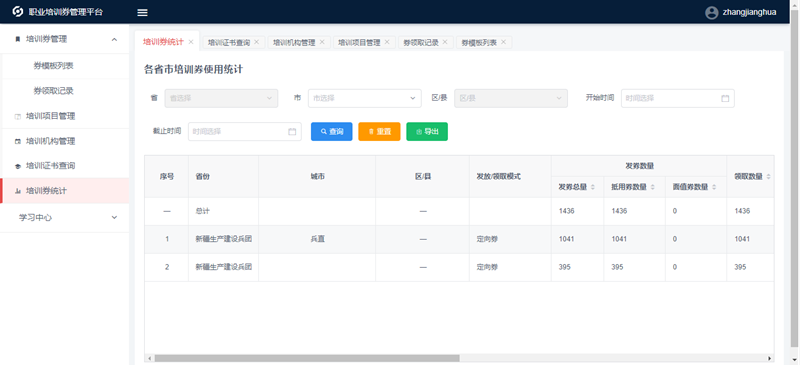Toggle the hamburger menu icon

pos(143,12)
